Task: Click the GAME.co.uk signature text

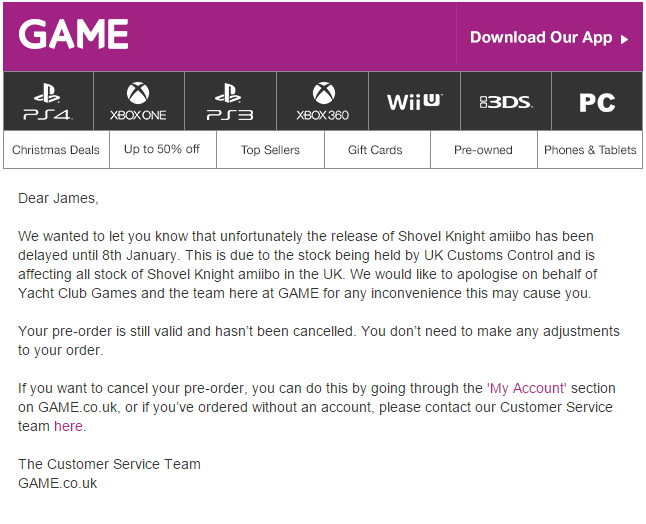Action: [x=58, y=483]
